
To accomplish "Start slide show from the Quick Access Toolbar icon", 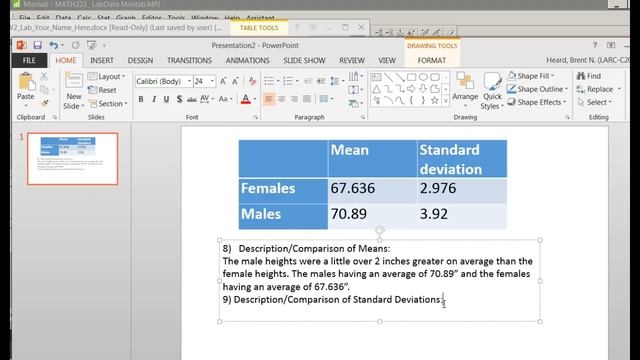I will coord(91,45).
